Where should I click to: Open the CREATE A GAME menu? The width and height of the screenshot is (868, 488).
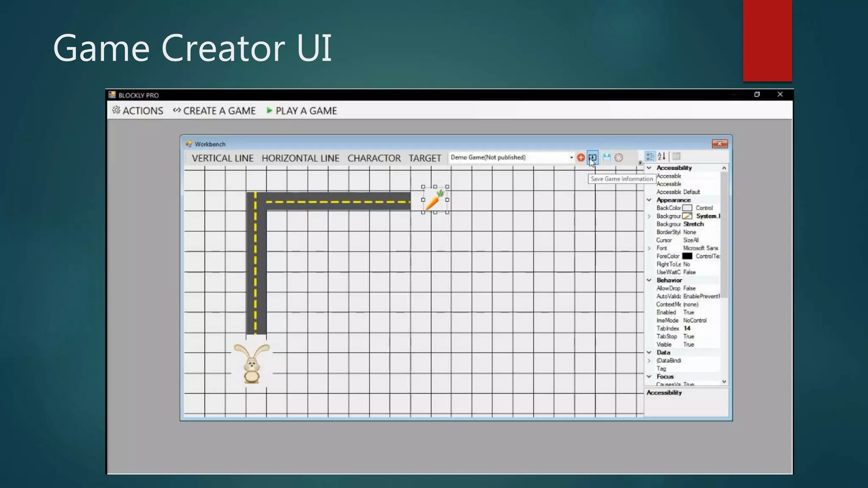(x=214, y=111)
